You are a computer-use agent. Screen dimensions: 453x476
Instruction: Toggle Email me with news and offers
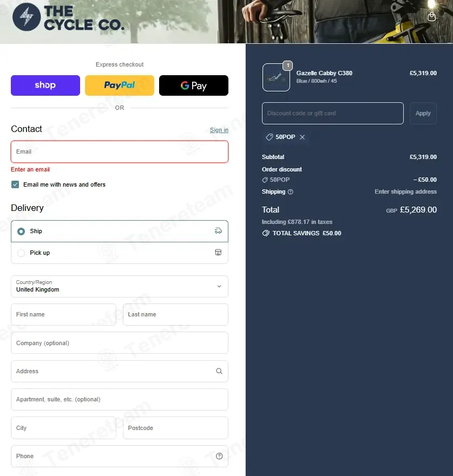click(x=15, y=184)
